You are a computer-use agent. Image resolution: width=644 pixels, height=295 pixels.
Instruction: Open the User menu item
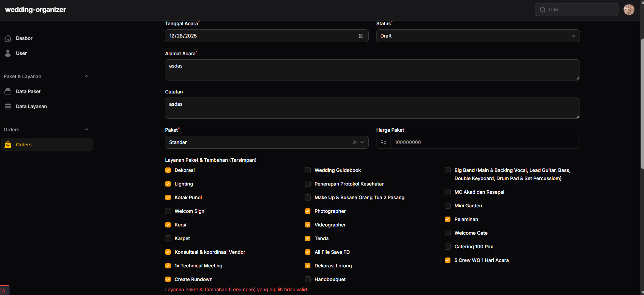(47, 53)
